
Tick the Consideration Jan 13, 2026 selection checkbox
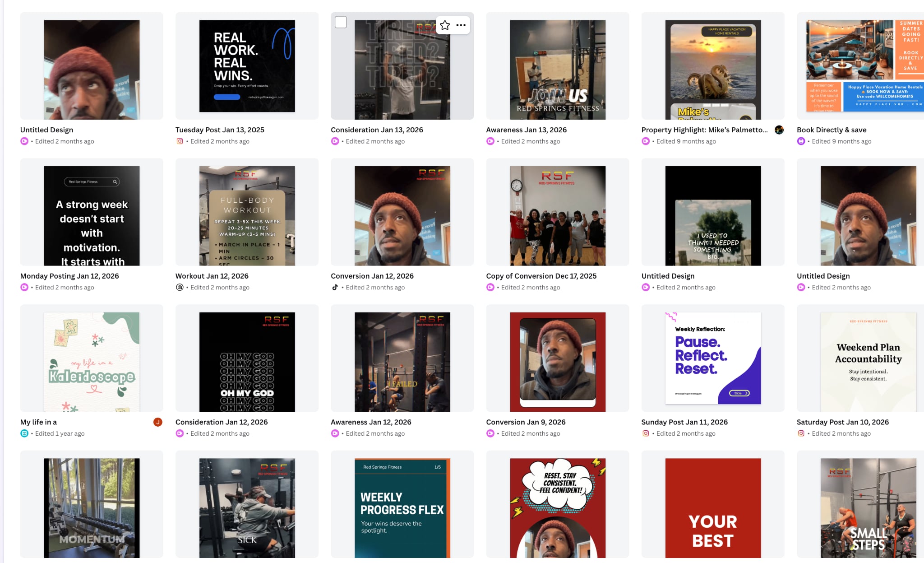tap(341, 22)
